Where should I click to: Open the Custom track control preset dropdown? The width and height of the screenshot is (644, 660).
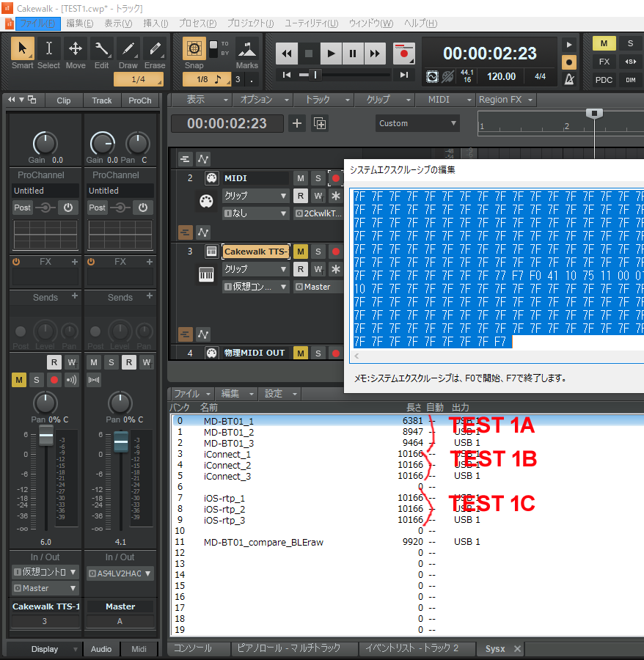pyautogui.click(x=417, y=123)
